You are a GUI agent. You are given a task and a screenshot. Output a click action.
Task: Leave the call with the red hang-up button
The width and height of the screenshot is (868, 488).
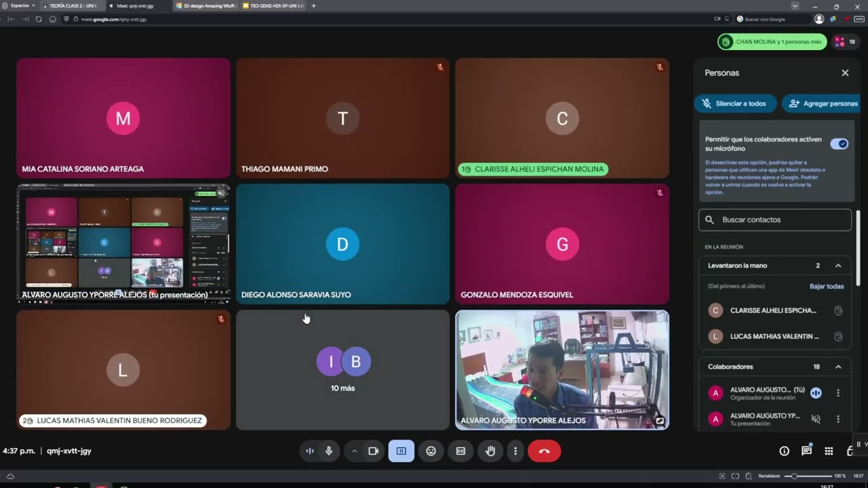[x=544, y=451]
